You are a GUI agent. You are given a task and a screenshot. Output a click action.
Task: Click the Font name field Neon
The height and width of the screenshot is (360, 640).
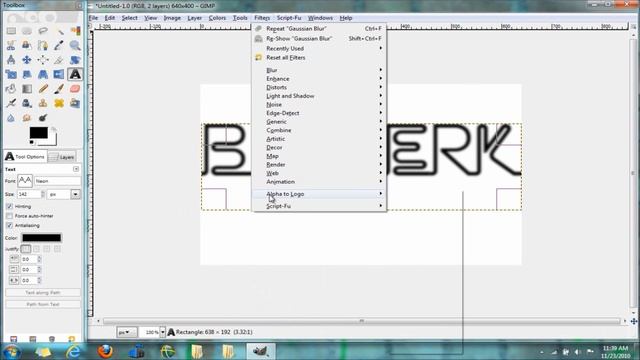pyautogui.click(x=58, y=181)
